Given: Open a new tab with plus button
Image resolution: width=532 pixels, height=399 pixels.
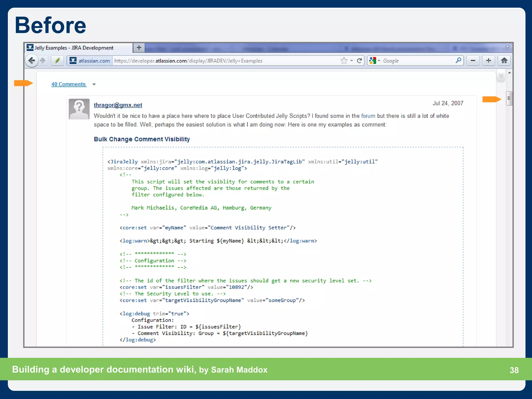Looking at the screenshot, I should tap(139, 48).
